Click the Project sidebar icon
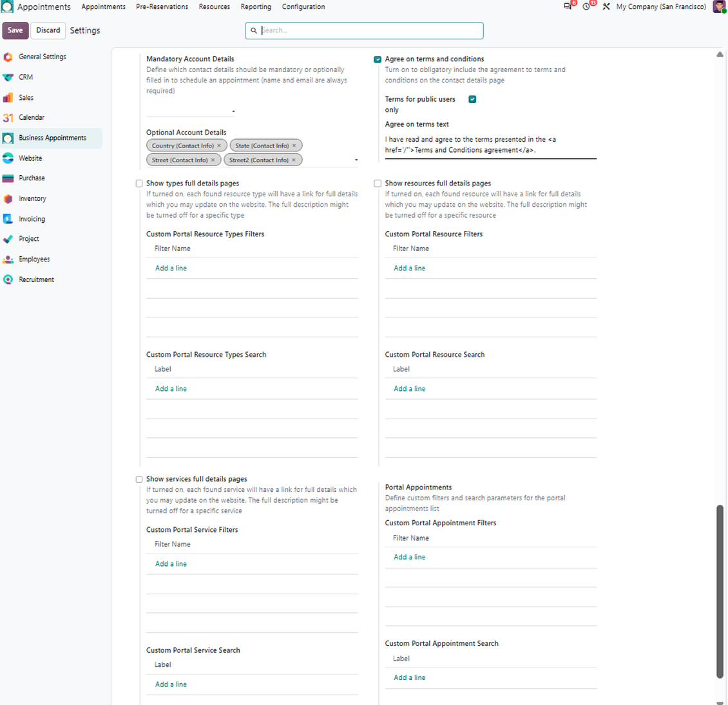The width and height of the screenshot is (728, 705). tap(8, 239)
